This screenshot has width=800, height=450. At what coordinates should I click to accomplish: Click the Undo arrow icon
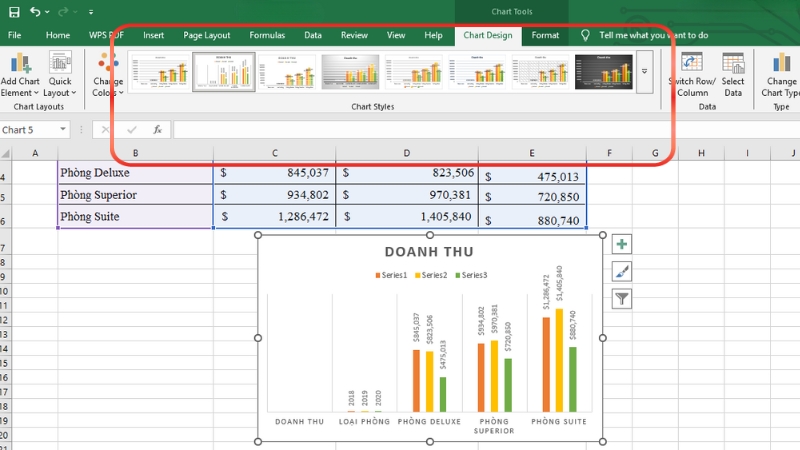[x=36, y=12]
